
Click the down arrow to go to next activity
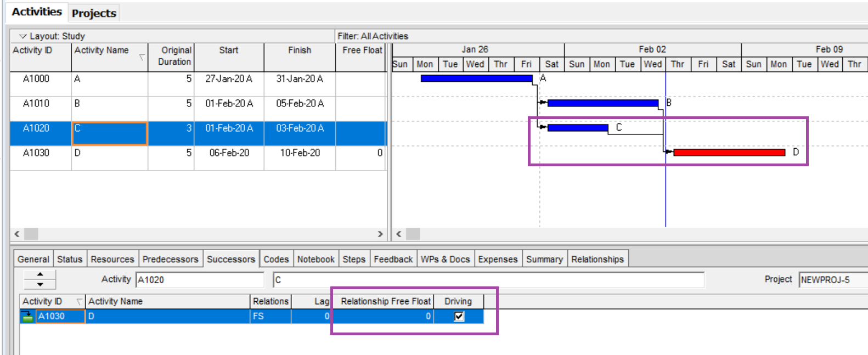pyautogui.click(x=40, y=284)
